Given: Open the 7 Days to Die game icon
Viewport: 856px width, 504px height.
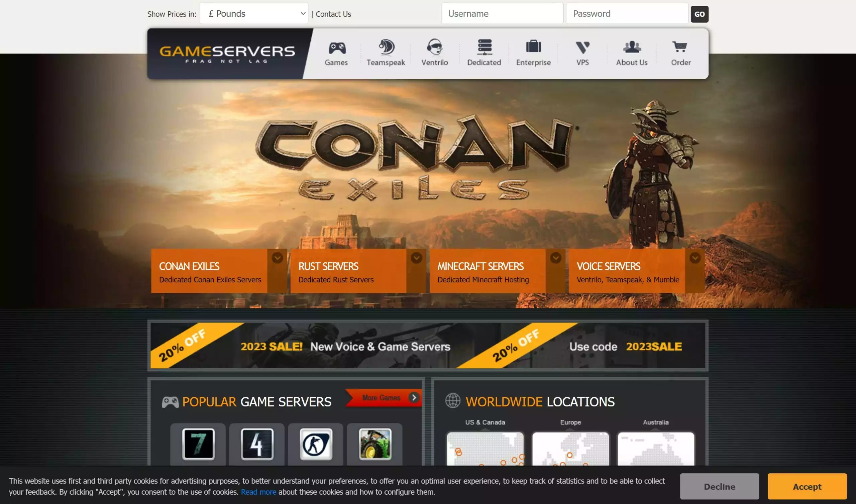Looking at the screenshot, I should click(198, 444).
